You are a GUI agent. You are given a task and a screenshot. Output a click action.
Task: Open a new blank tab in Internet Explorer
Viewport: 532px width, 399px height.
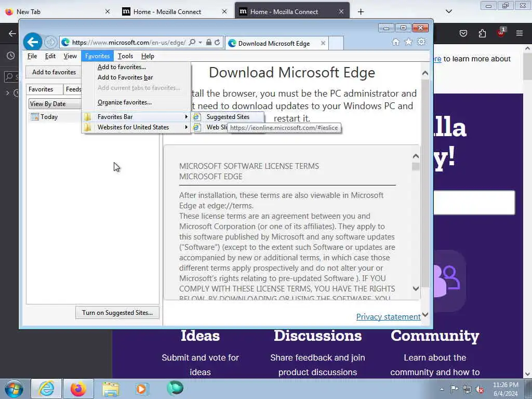coord(336,43)
